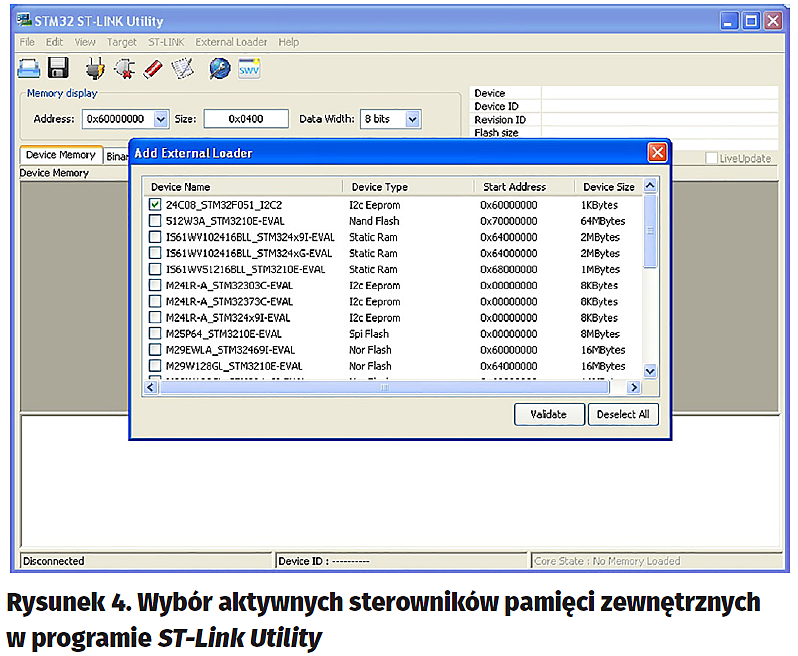Click the Full chip erase icon
This screenshot has height=656, width=798.
point(153,68)
